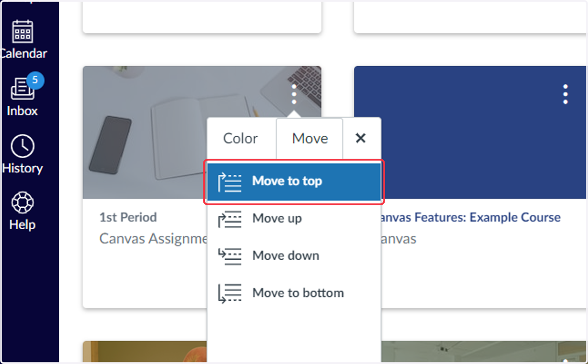Open the Help lifebuoy icon
Image resolution: width=588 pixels, height=364 pixels.
(x=23, y=202)
